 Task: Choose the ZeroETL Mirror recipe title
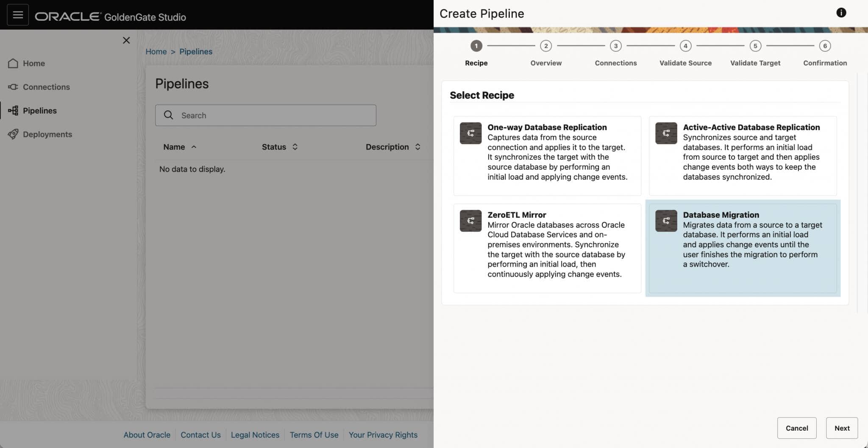[x=517, y=215]
